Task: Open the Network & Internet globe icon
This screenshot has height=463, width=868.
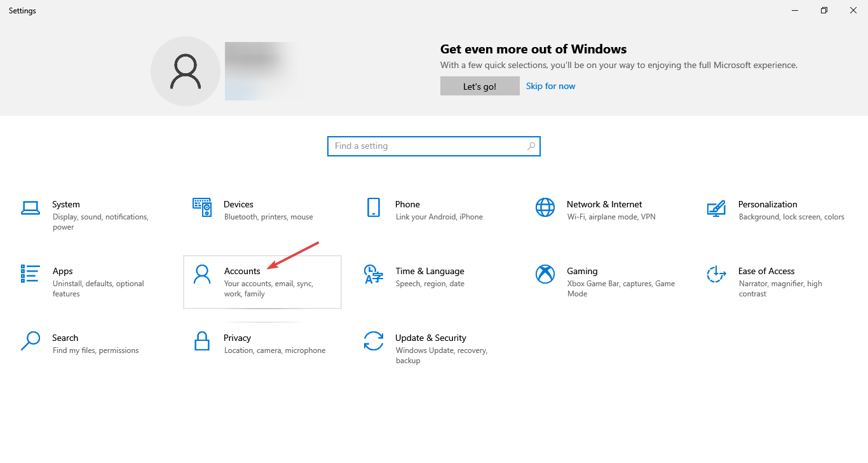Action: coord(545,207)
